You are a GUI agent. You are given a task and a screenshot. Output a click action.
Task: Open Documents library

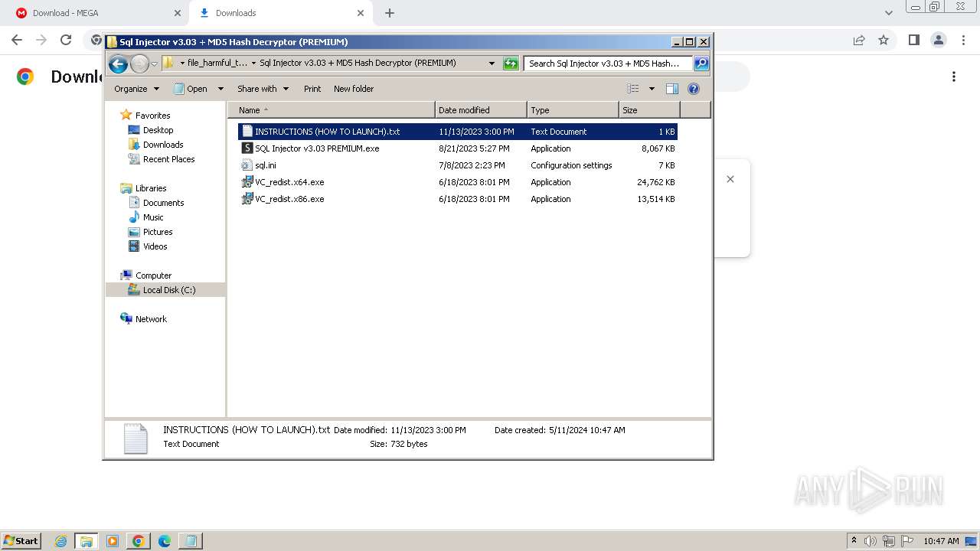coord(163,203)
